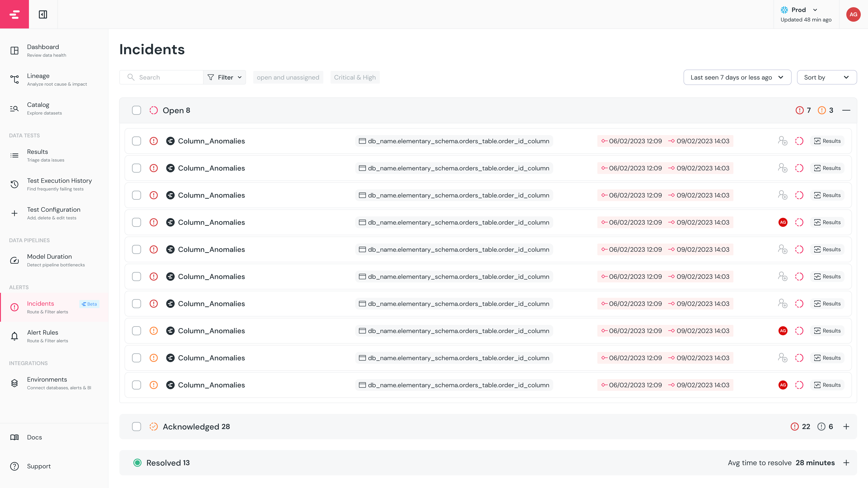Open Results for the fifth incident row

[827, 249]
